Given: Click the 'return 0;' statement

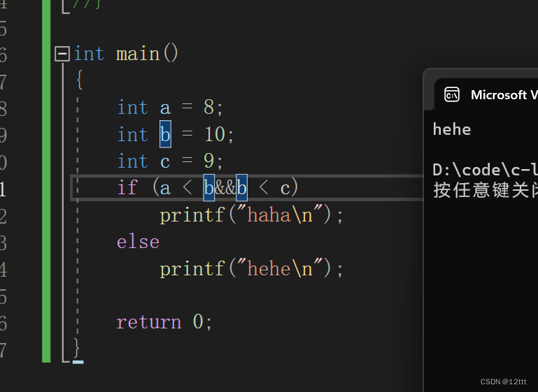Looking at the screenshot, I should click(164, 322).
